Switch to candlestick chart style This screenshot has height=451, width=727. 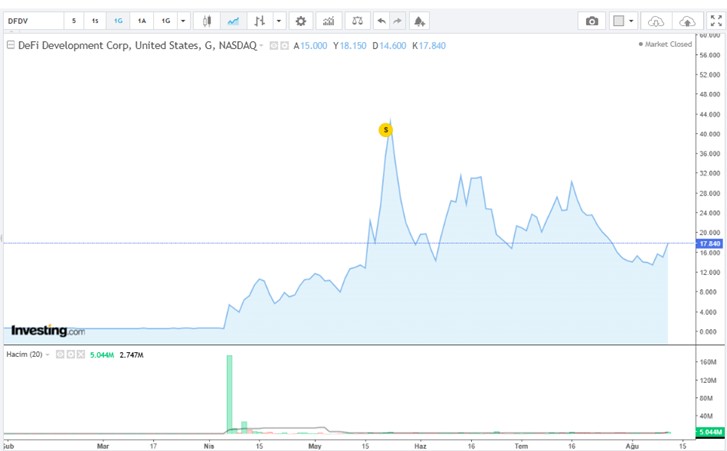(207, 21)
